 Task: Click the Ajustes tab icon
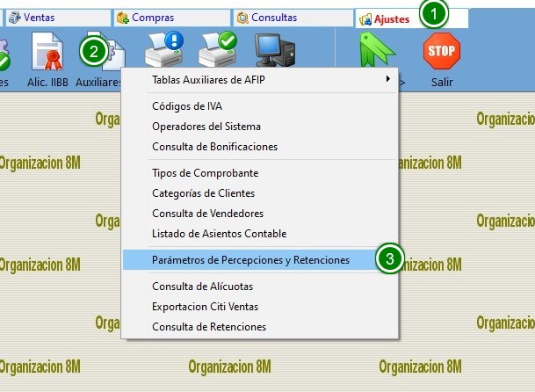365,19
